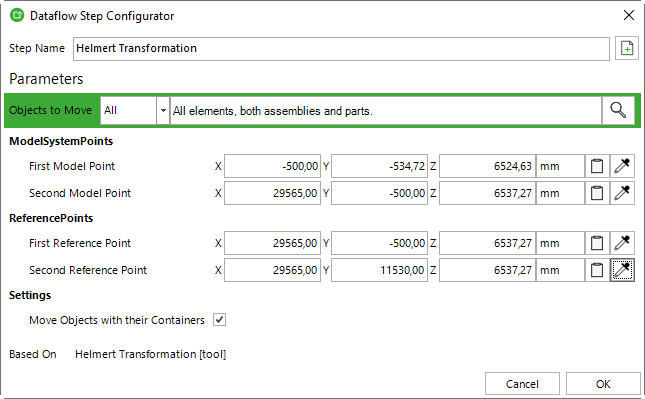645x399 pixels.
Task: Open the Objects to Move dropdown arrow
Action: point(163,110)
